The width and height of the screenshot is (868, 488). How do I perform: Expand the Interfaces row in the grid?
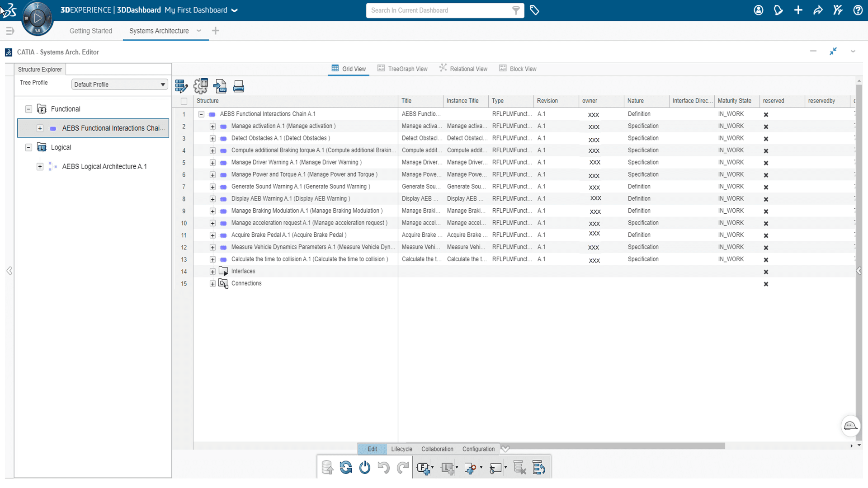[212, 272]
